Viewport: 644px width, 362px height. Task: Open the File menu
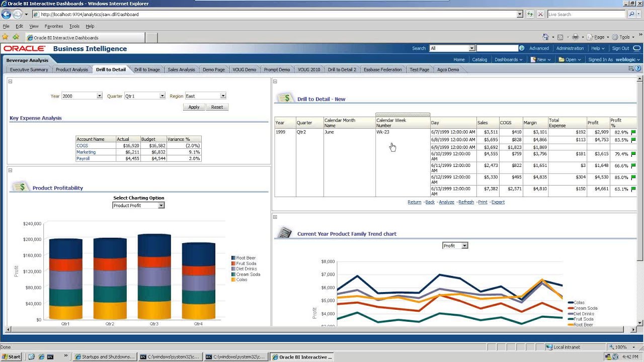[x=6, y=26]
